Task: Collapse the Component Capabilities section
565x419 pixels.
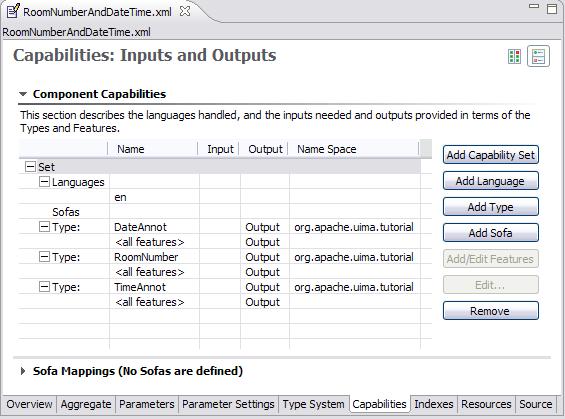Action: click(23, 94)
